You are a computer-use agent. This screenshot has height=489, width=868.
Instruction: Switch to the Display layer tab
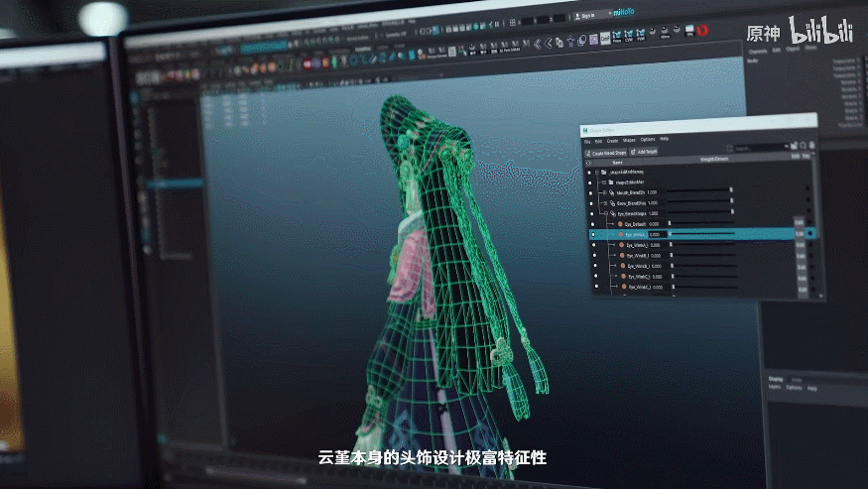click(x=776, y=379)
